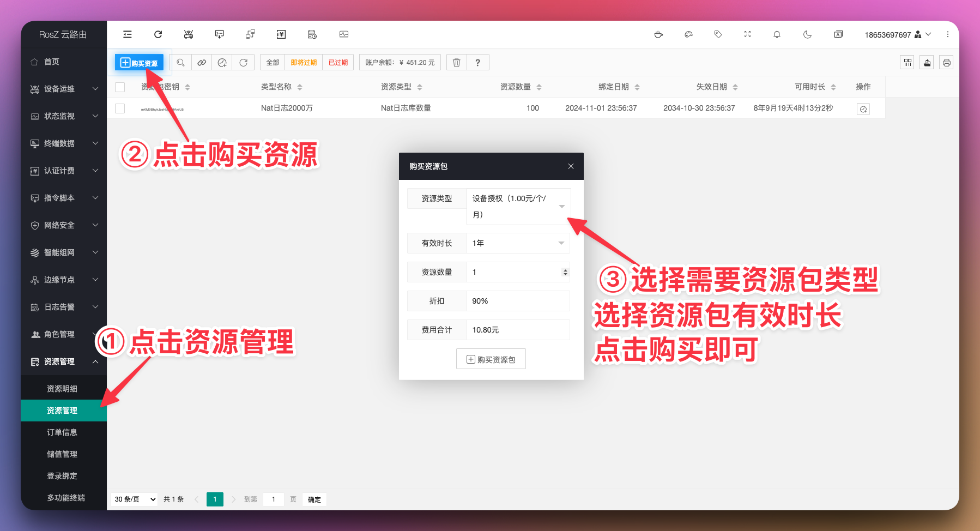Open 订单信息 in the sidebar

tap(62, 432)
